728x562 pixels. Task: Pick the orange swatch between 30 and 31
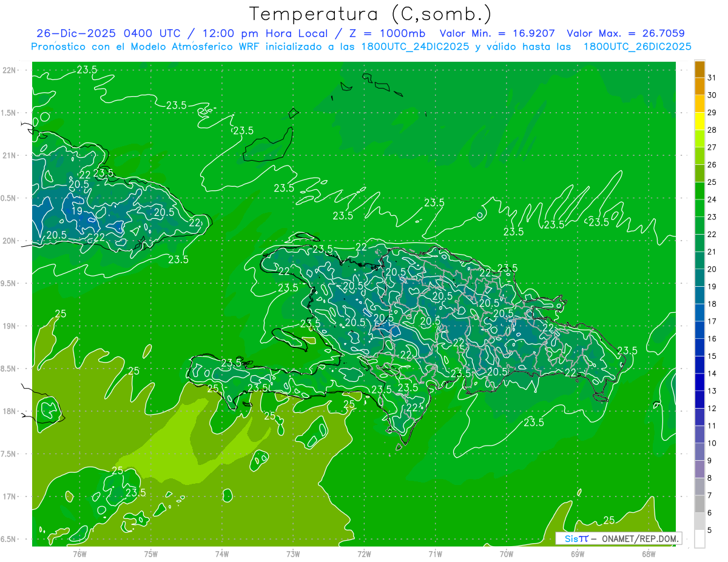699,86
